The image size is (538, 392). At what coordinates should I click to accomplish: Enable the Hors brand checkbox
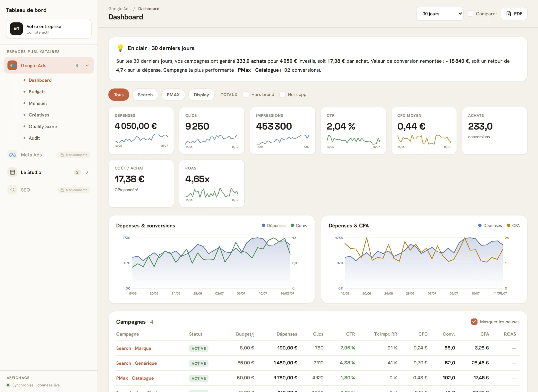click(246, 95)
